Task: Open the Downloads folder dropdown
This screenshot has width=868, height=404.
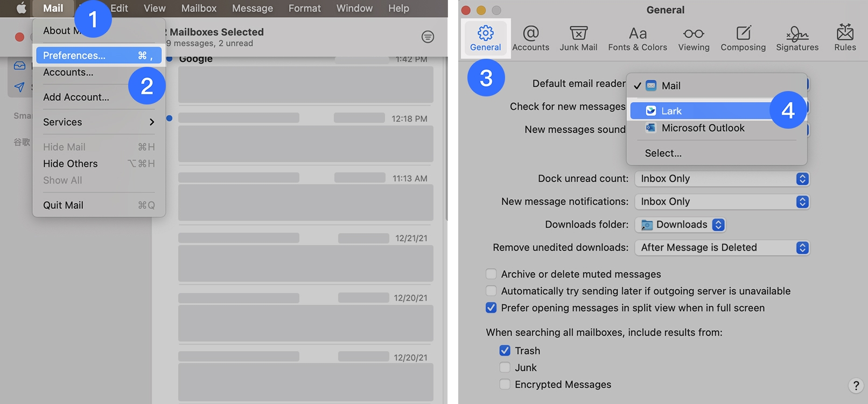Action: [x=680, y=225]
